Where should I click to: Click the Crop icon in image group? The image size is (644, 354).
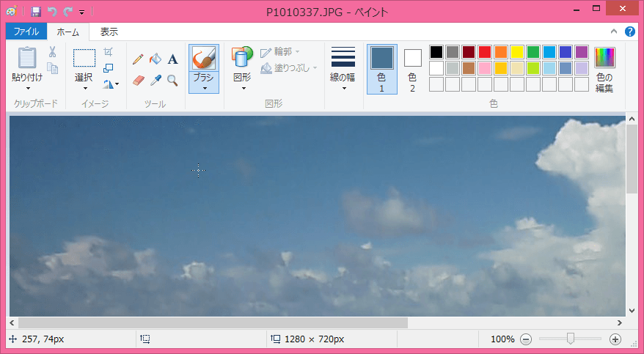[x=108, y=52]
